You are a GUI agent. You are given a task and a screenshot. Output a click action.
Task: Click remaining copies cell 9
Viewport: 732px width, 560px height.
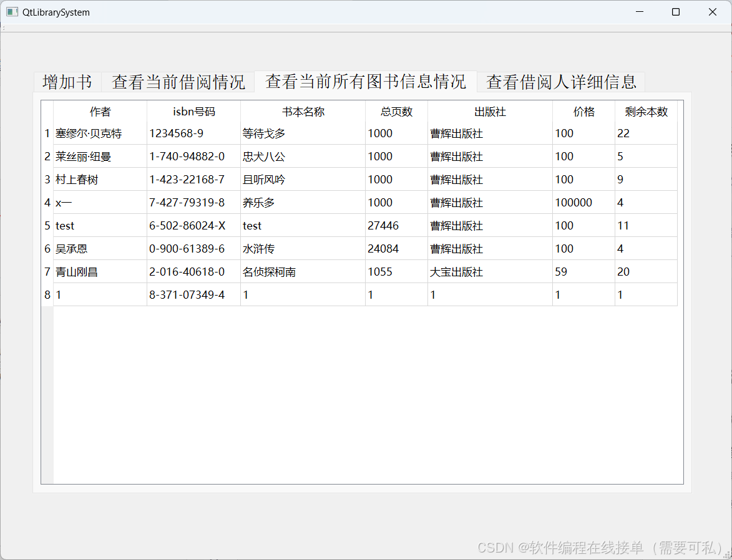click(646, 179)
